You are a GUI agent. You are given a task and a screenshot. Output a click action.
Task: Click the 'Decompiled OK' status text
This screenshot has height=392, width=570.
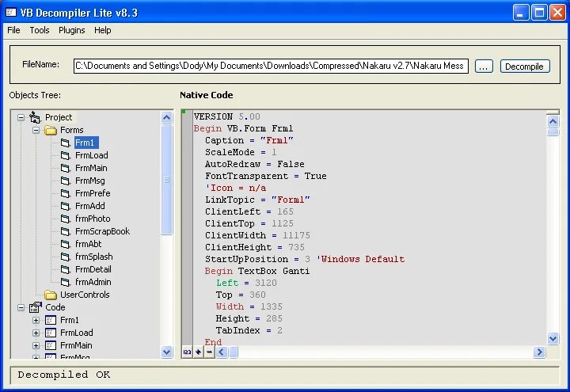point(64,375)
